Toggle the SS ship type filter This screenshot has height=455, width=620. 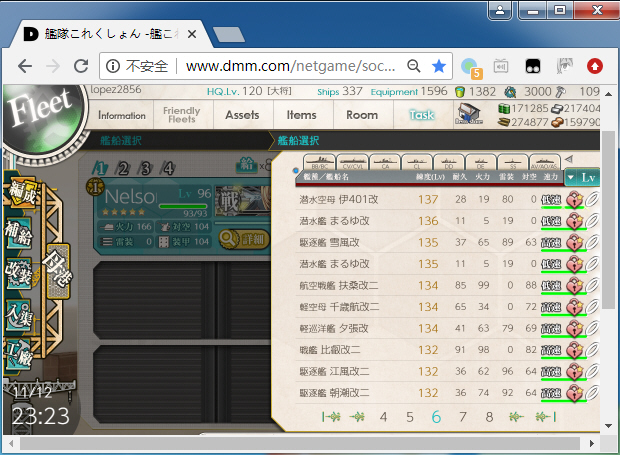[x=513, y=162]
